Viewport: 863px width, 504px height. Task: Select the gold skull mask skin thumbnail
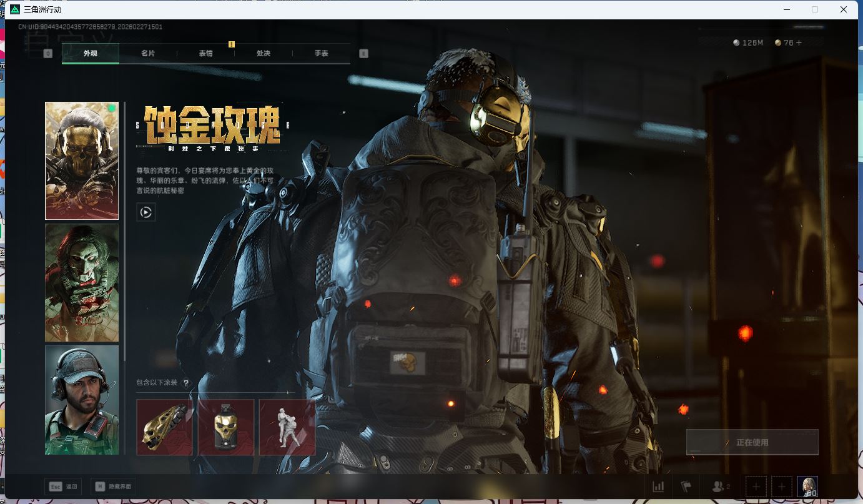[82, 161]
